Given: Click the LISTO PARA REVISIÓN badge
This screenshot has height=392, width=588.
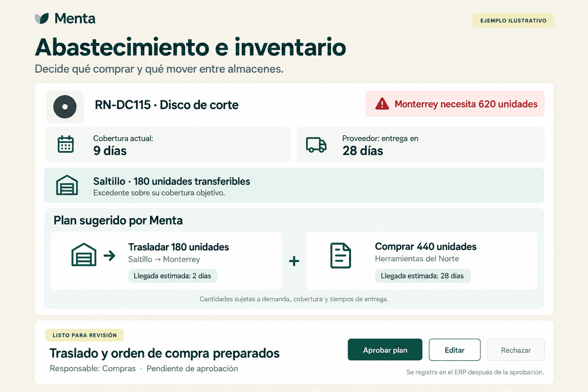Looking at the screenshot, I should click(x=85, y=335).
